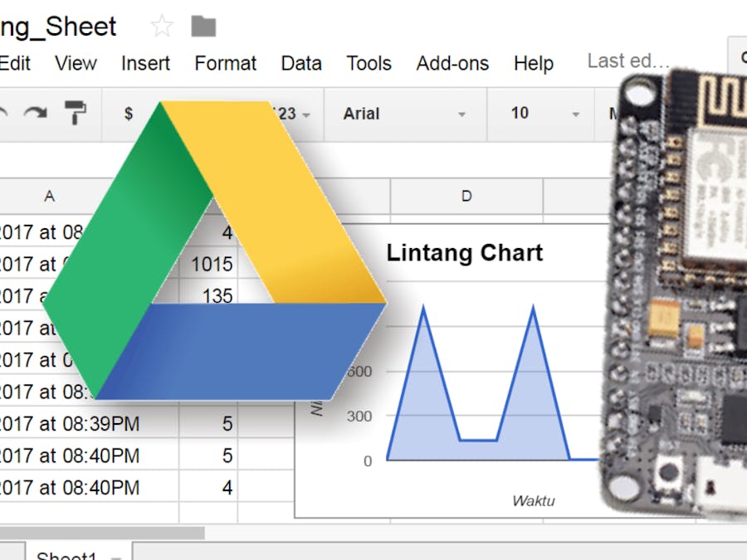
Task: Open the Data menu
Action: [x=301, y=63]
